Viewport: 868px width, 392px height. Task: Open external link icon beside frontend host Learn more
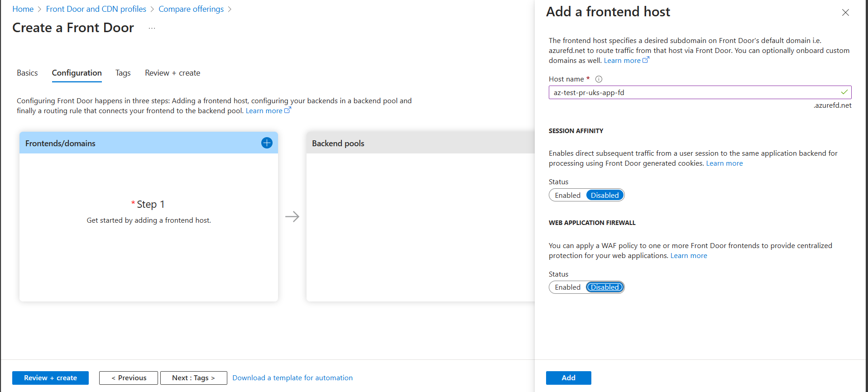pyautogui.click(x=646, y=60)
